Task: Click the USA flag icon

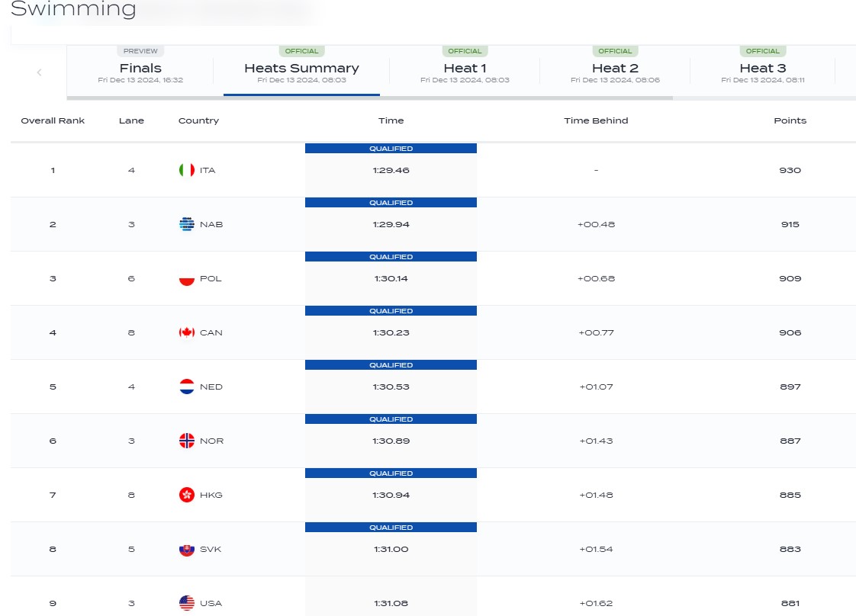Action: pyautogui.click(x=186, y=603)
